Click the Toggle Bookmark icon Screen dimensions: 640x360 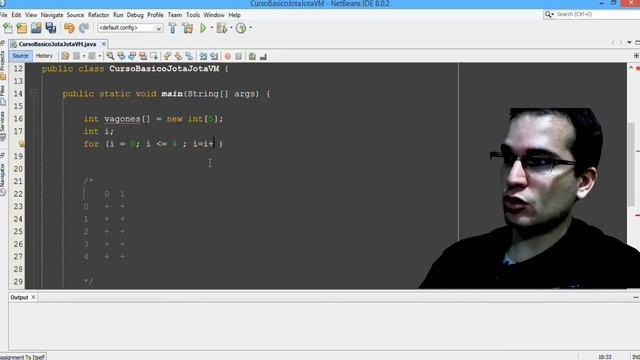point(189,56)
